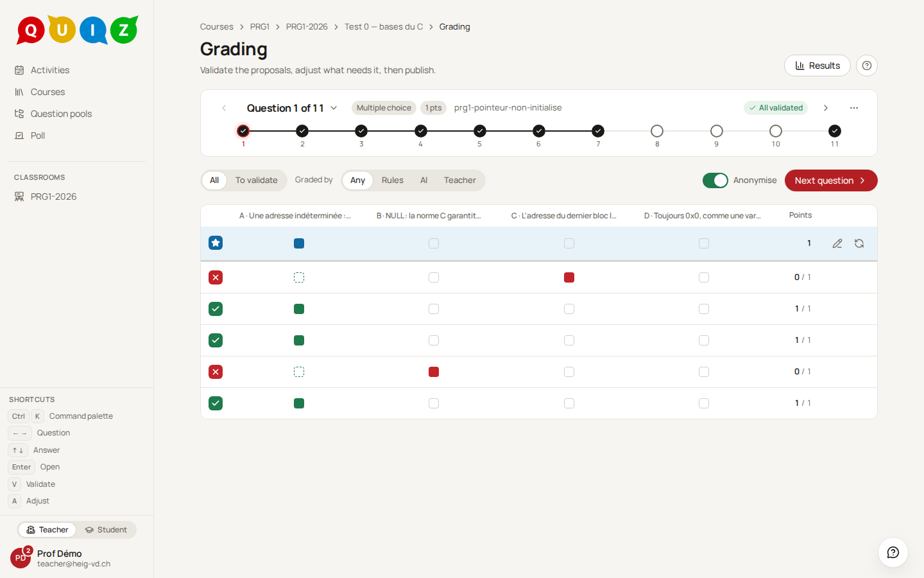Click the 0 / 1 points of first student row
The height and width of the screenshot is (578, 924).
802,277
